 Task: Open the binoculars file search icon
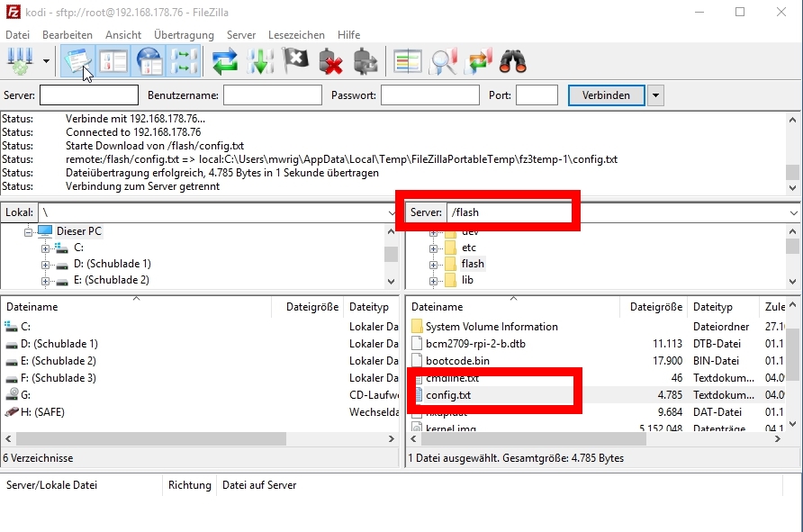click(513, 62)
